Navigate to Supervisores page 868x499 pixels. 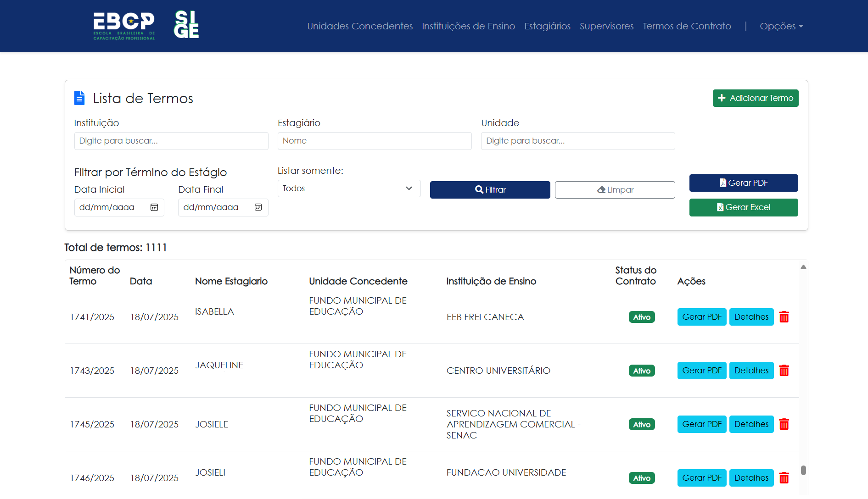(x=606, y=26)
